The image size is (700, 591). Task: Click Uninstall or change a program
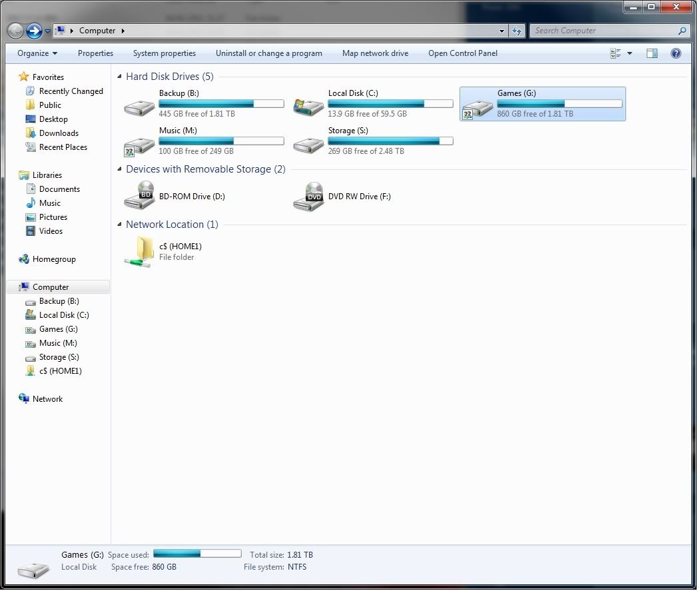268,53
